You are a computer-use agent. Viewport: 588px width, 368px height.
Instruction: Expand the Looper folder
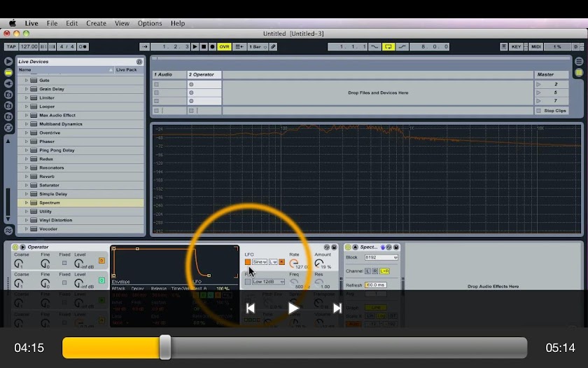coord(27,107)
